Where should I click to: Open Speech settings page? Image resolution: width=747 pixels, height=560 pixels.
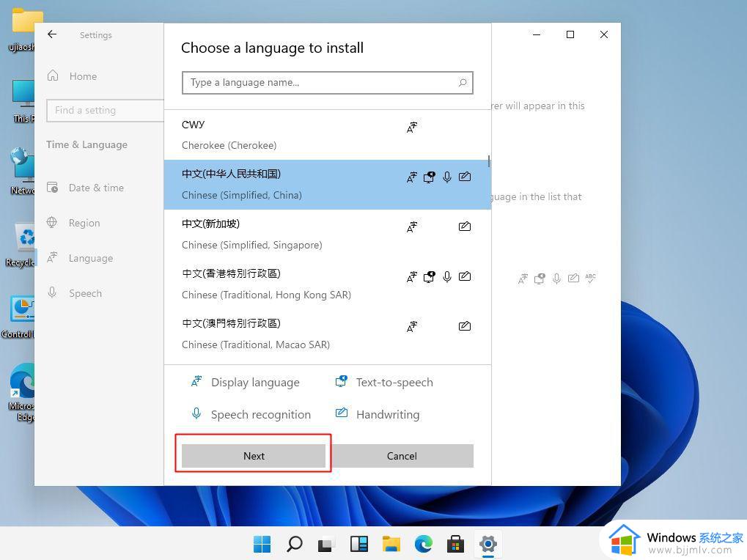85,293
